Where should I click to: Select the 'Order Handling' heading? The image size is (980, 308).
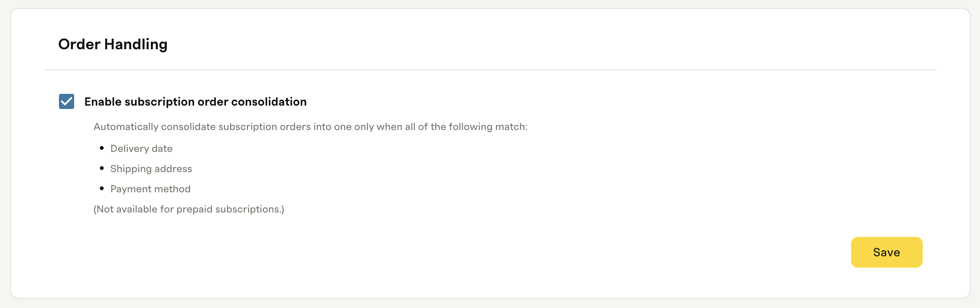(113, 44)
